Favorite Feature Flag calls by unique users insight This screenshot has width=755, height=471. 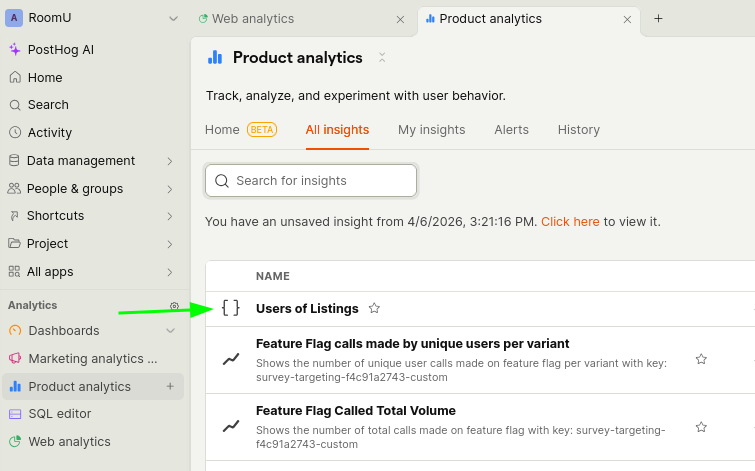pyautogui.click(x=701, y=359)
